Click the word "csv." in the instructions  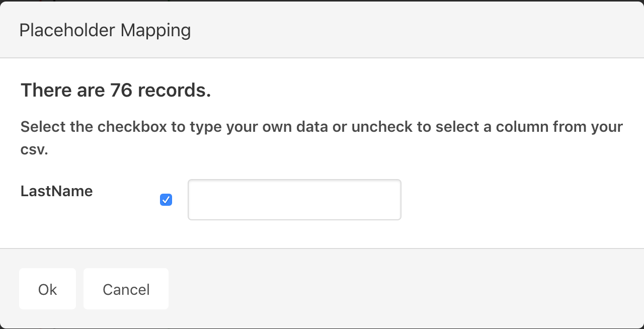click(x=34, y=150)
